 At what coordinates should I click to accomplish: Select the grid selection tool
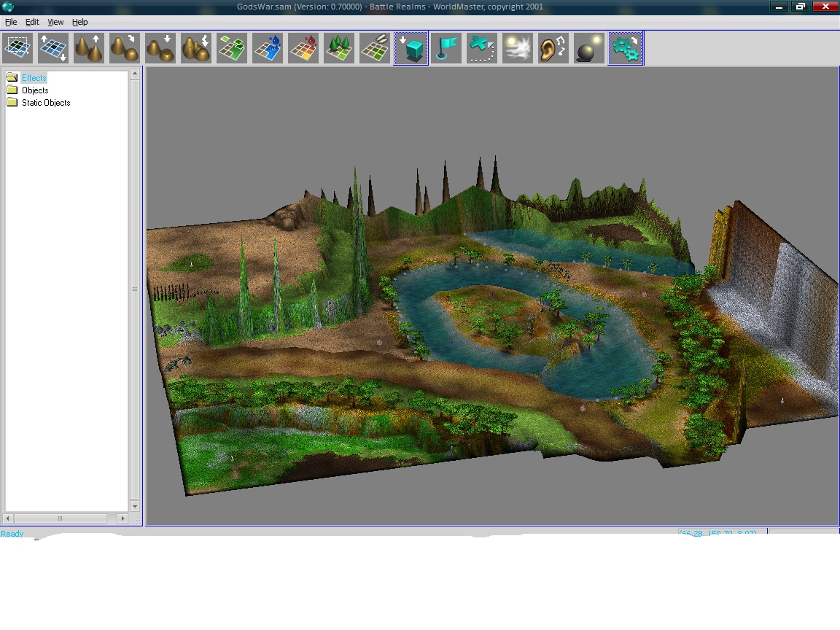coord(17,48)
